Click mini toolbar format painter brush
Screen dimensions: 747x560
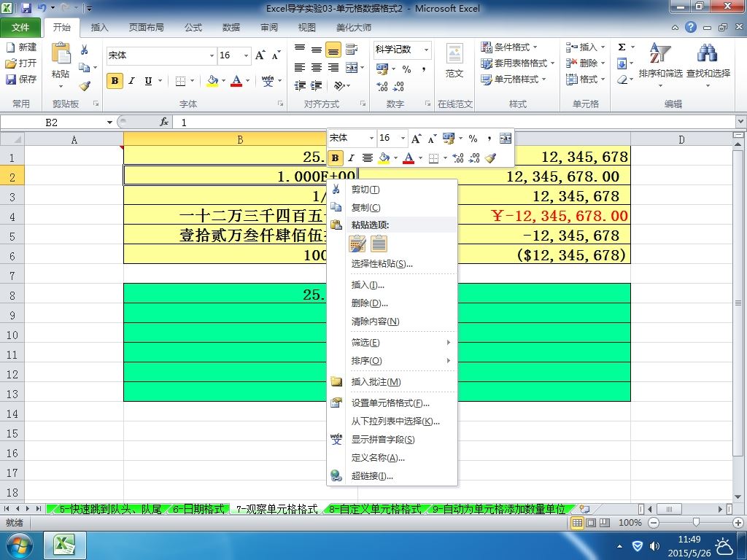tap(490, 158)
